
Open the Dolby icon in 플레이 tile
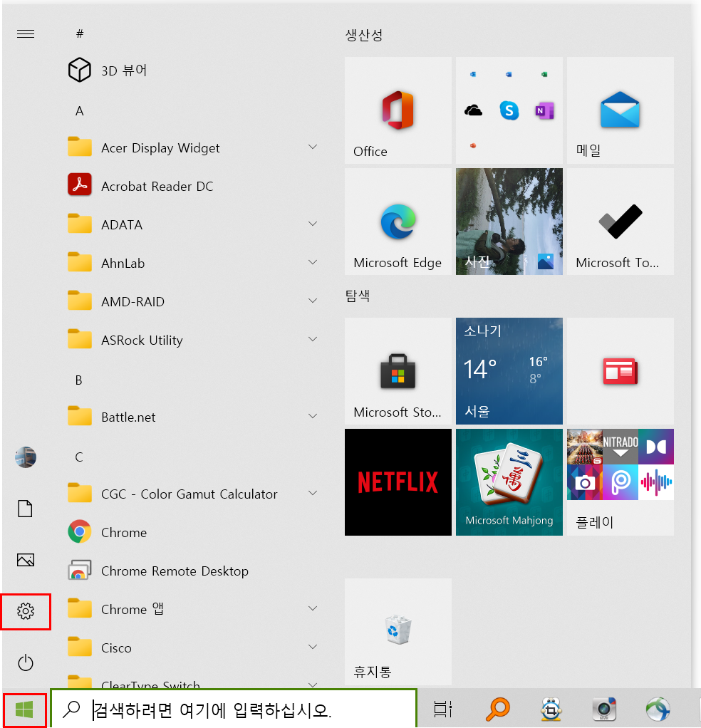656,447
